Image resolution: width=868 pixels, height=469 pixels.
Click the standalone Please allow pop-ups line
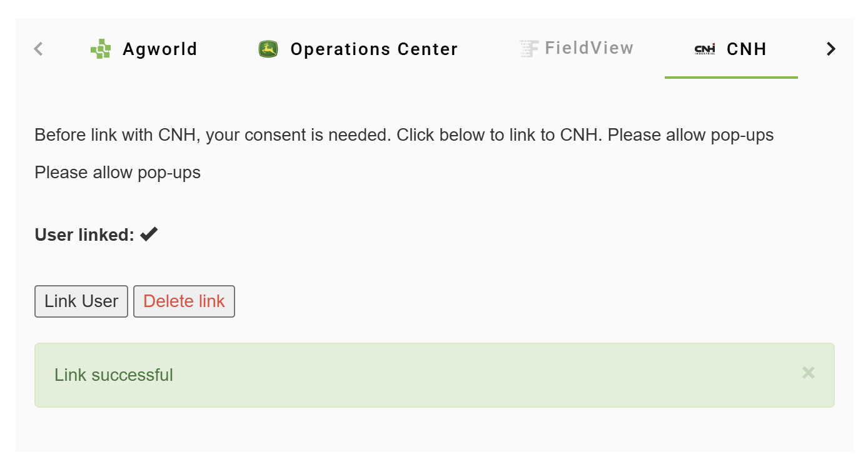click(118, 173)
